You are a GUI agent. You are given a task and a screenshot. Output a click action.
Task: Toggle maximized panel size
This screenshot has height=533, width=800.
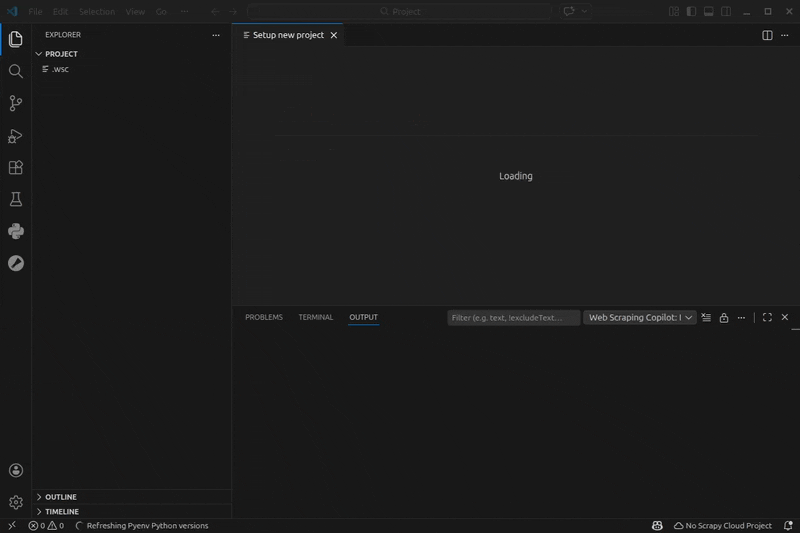767,318
